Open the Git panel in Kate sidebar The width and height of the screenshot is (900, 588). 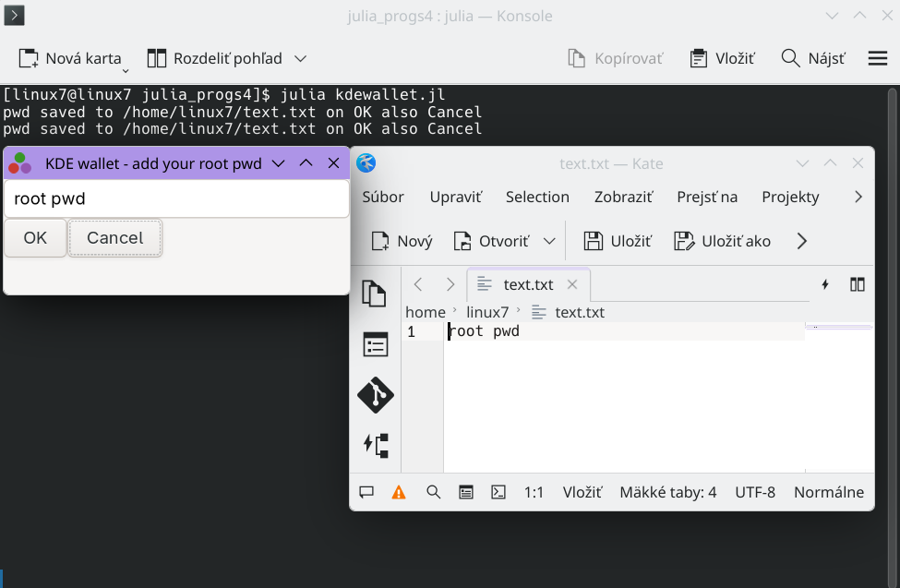[375, 395]
